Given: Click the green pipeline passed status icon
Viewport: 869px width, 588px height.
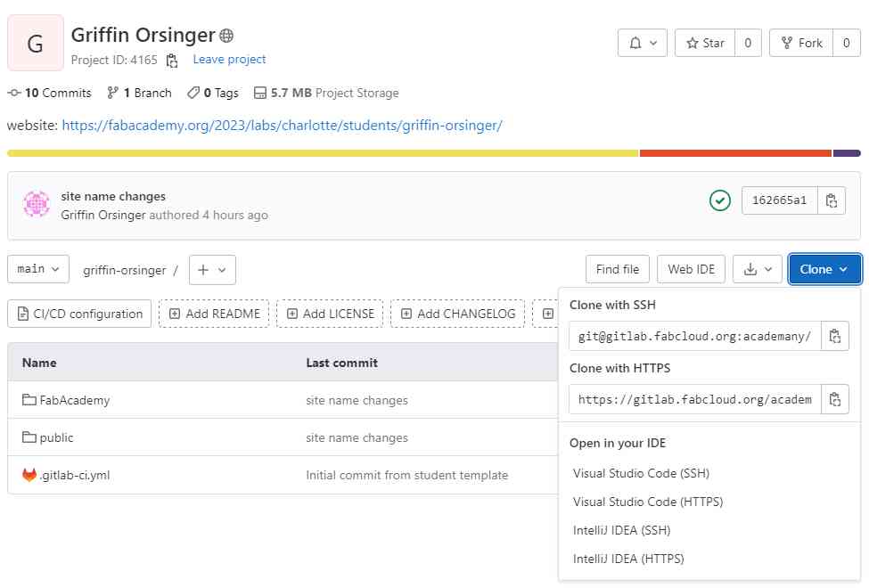Looking at the screenshot, I should 719,200.
